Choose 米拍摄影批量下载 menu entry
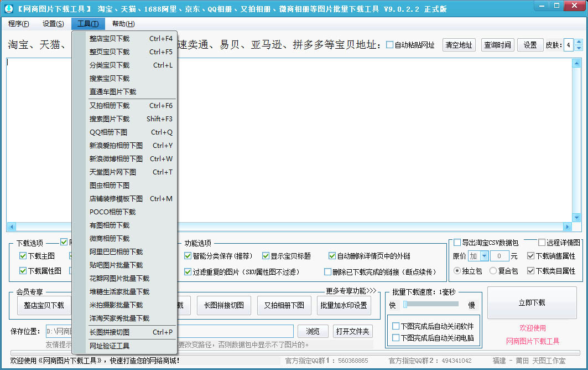Image resolution: width=588 pixels, height=370 pixels. pyautogui.click(x=131, y=305)
